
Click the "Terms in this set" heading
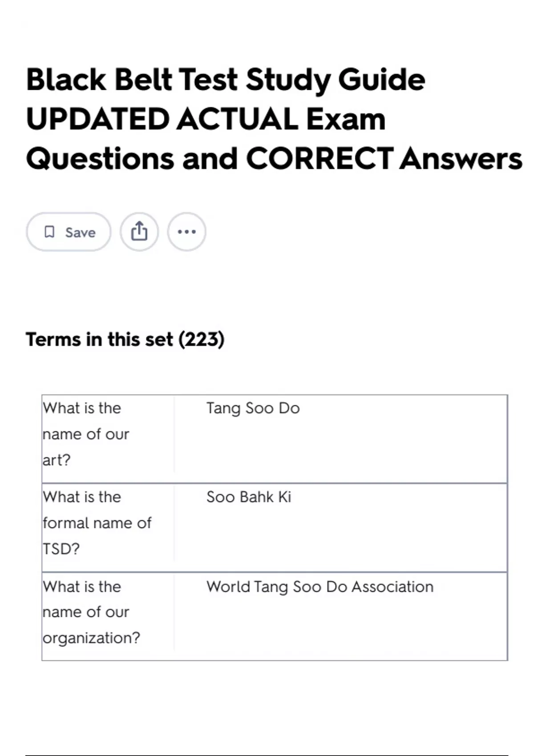click(x=99, y=339)
